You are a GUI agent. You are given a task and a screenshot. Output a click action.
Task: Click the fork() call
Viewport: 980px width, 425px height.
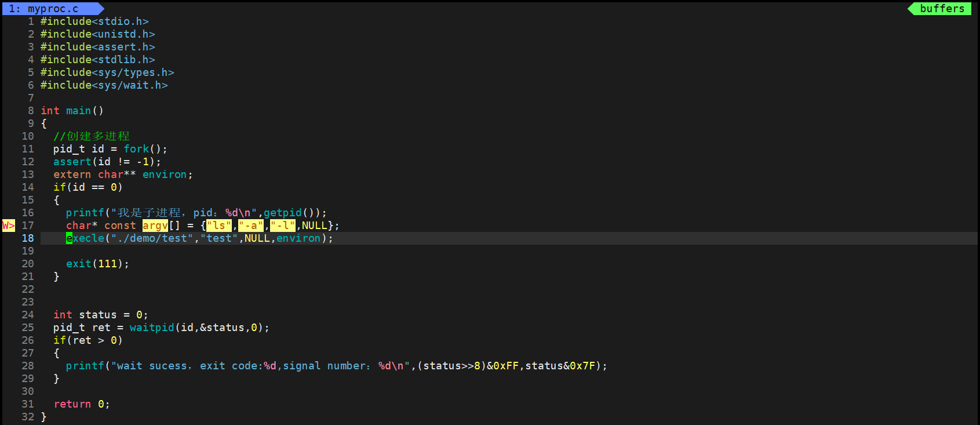143,149
